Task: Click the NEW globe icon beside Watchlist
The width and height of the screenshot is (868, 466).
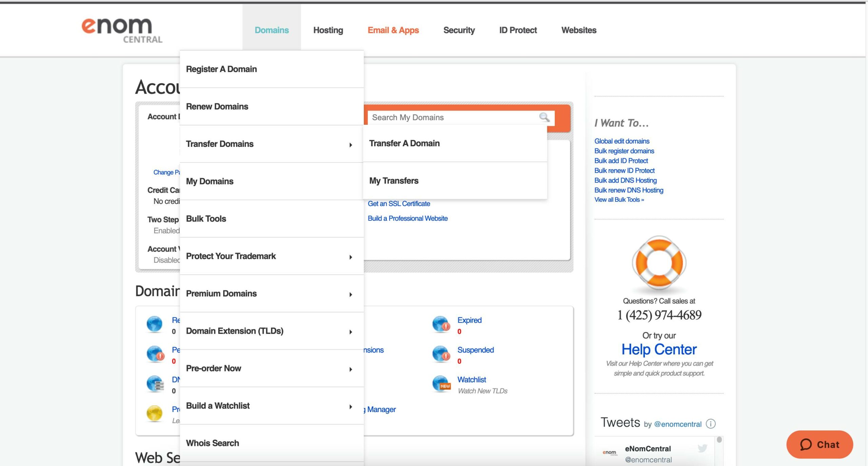Action: tap(441, 384)
